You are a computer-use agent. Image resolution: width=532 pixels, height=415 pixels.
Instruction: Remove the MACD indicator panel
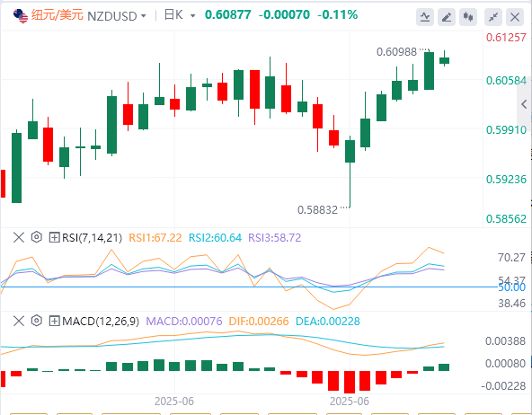pyautogui.click(x=19, y=321)
